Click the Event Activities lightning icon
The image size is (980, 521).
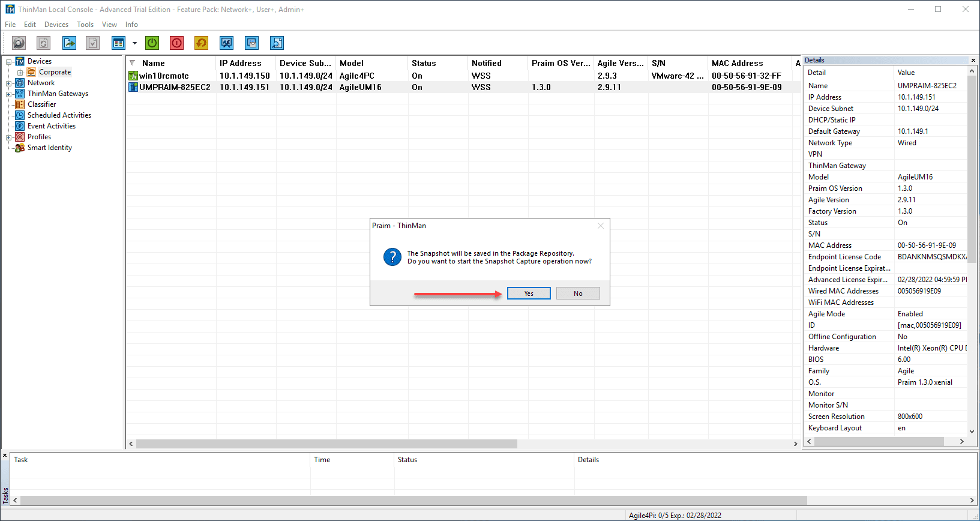coord(20,126)
